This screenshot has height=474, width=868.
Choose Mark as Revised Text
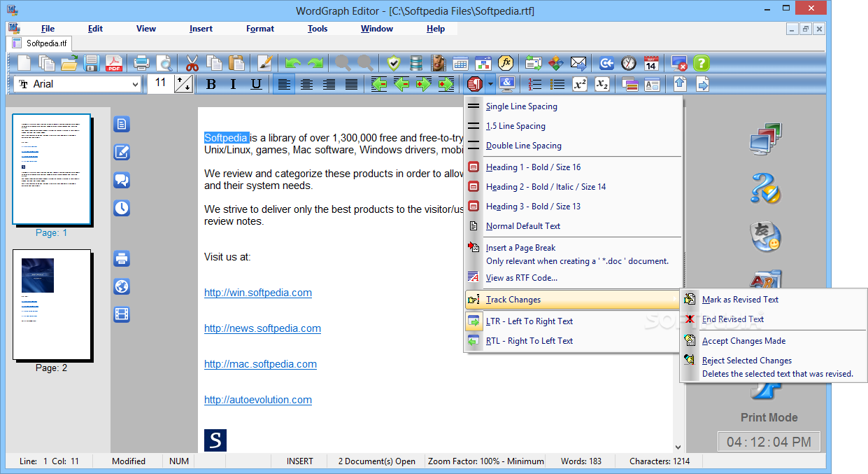740,300
